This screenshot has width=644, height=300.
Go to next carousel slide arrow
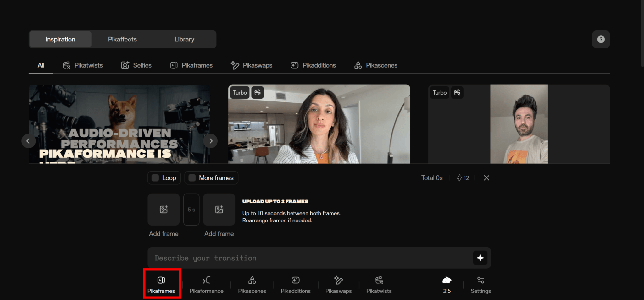pyautogui.click(x=211, y=141)
